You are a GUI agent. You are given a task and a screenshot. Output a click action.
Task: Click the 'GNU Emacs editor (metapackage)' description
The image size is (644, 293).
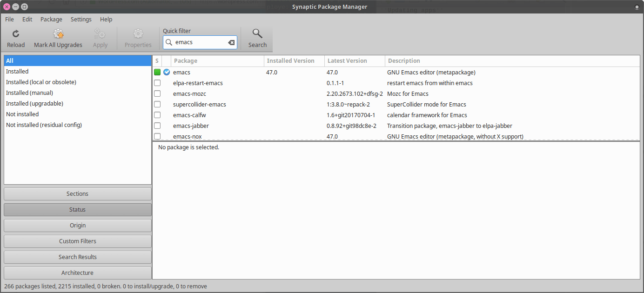(431, 73)
